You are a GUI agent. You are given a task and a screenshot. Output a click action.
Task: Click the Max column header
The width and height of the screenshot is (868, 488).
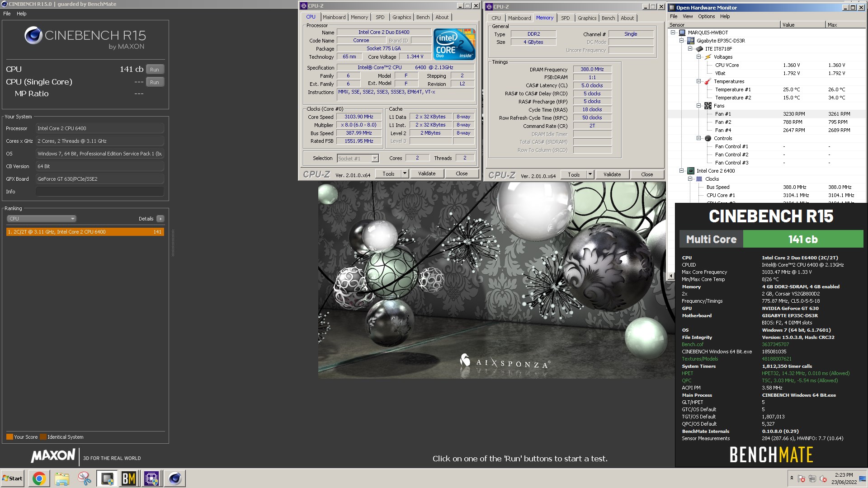click(845, 25)
